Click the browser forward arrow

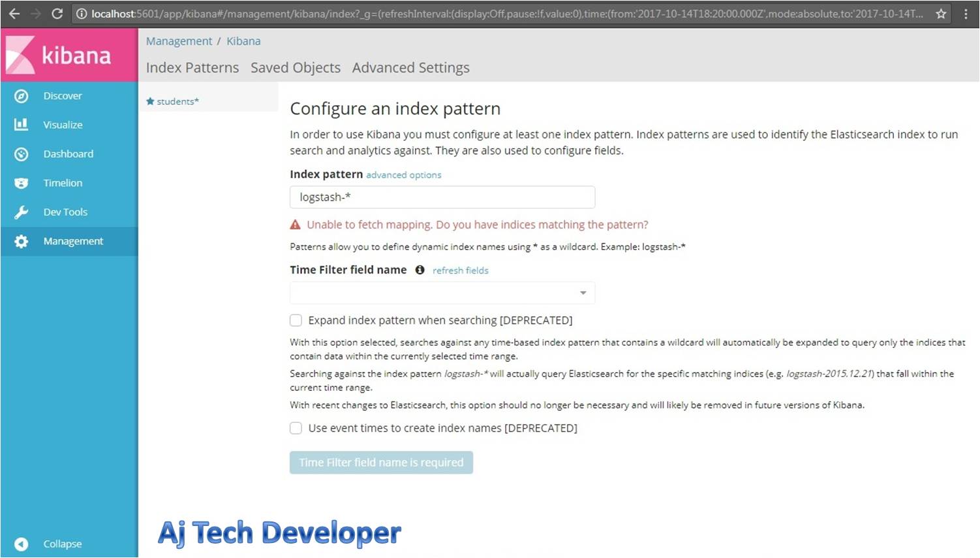pos(36,14)
